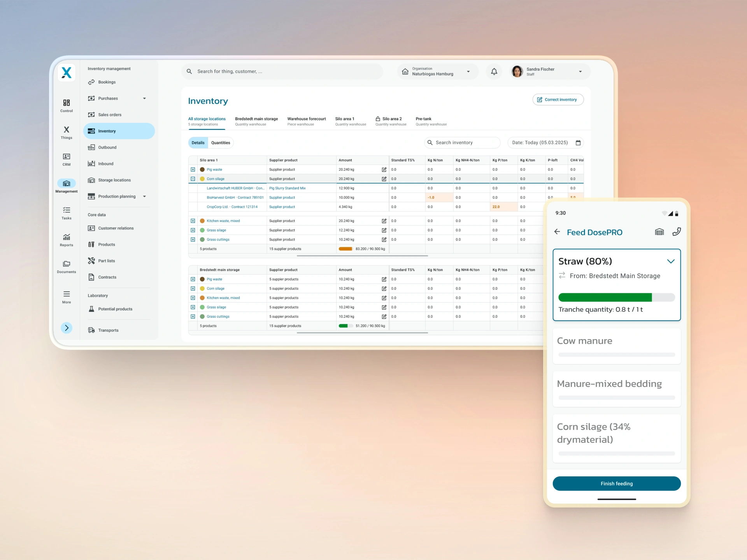The image size is (747, 560).
Task: Tap the Manure-mixed bedding card
Action: tap(617, 389)
